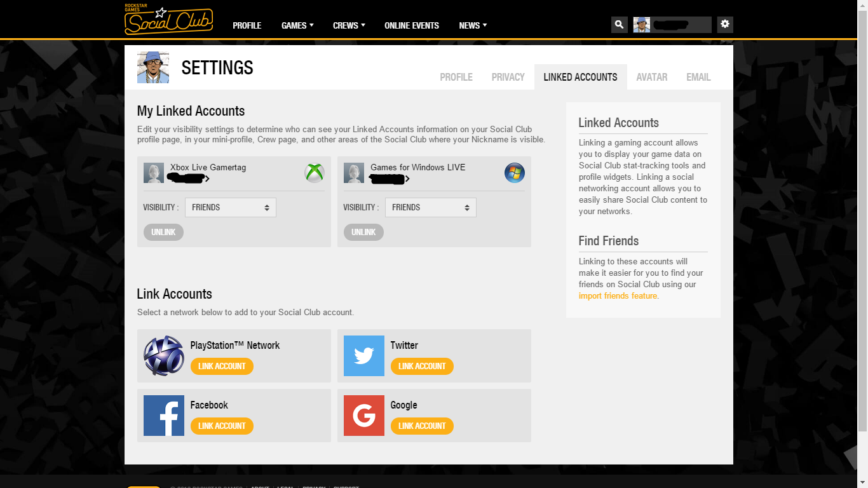This screenshot has height=488, width=868.
Task: Expand the Crews menu in the navigation bar
Action: (349, 25)
